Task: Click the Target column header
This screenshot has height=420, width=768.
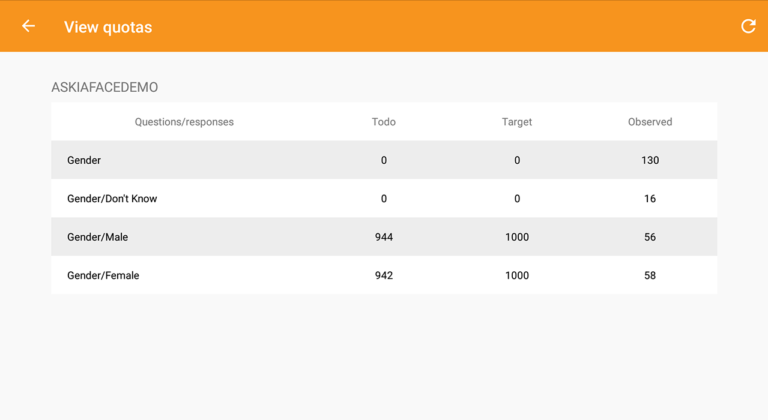Action: tap(517, 122)
